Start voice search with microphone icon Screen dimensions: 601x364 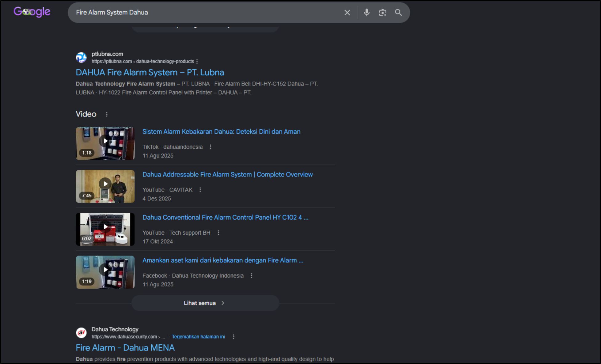click(367, 12)
